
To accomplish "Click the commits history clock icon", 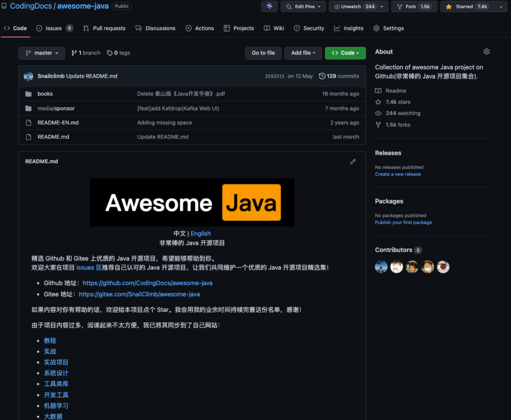I will [322, 76].
